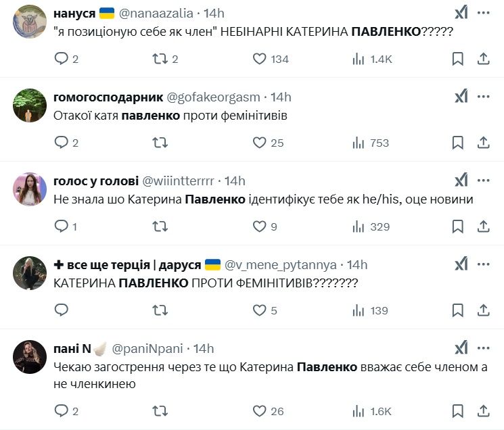The image size is (504, 430).
Task: Open @gofakeorgasm profile handle
Action: [x=213, y=97]
